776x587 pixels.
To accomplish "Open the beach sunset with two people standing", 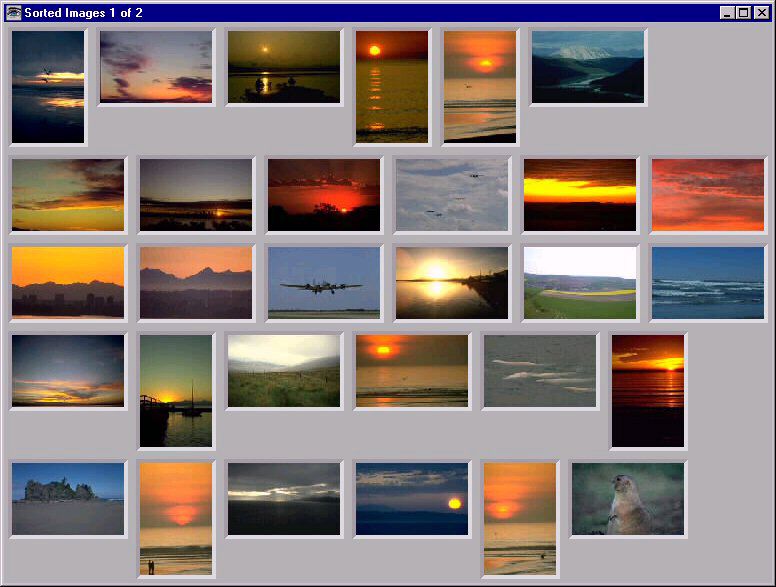I will [176, 519].
